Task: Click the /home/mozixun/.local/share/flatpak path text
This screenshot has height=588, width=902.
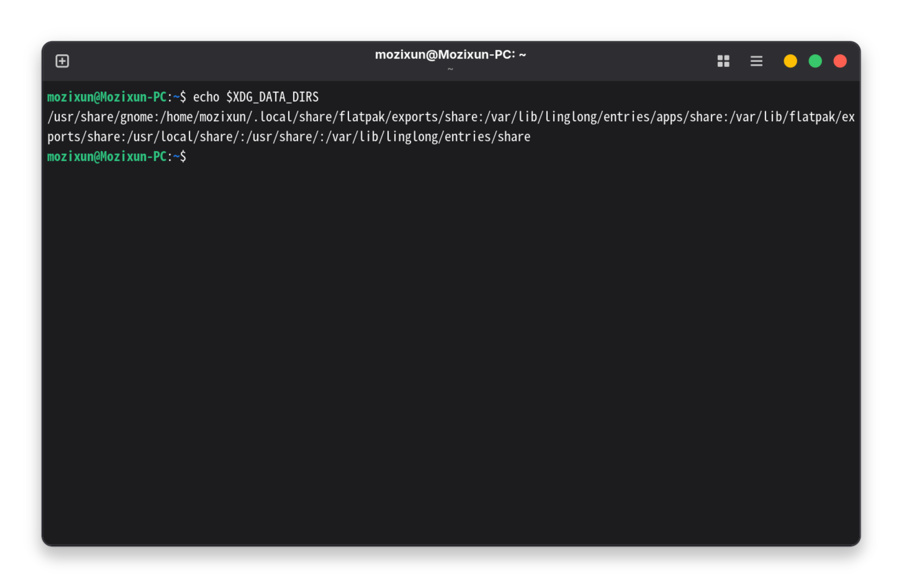Action: click(x=273, y=117)
